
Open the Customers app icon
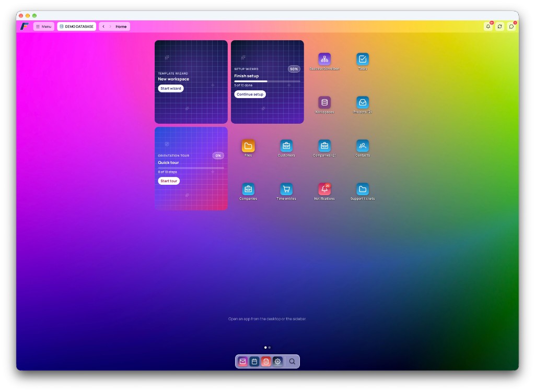[286, 146]
